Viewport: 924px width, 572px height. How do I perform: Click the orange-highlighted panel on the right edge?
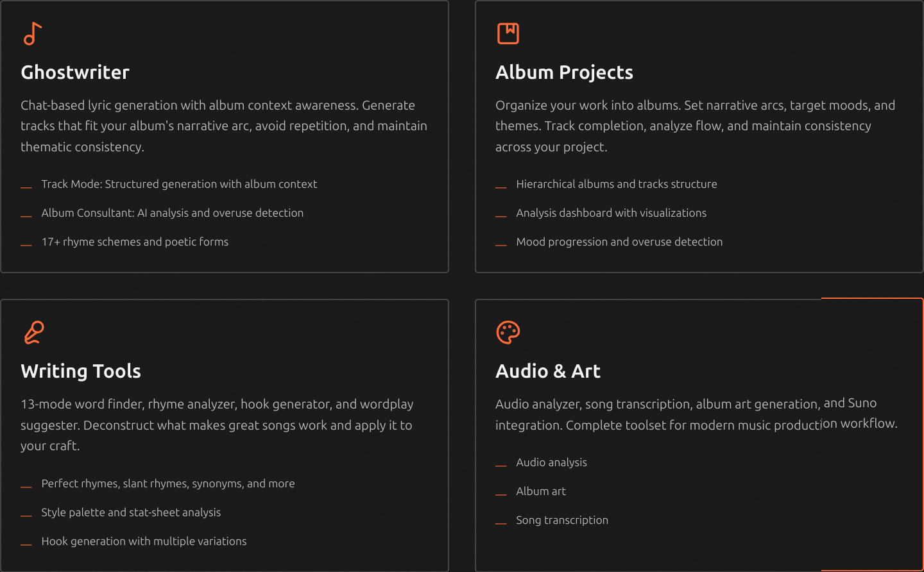(x=871, y=433)
